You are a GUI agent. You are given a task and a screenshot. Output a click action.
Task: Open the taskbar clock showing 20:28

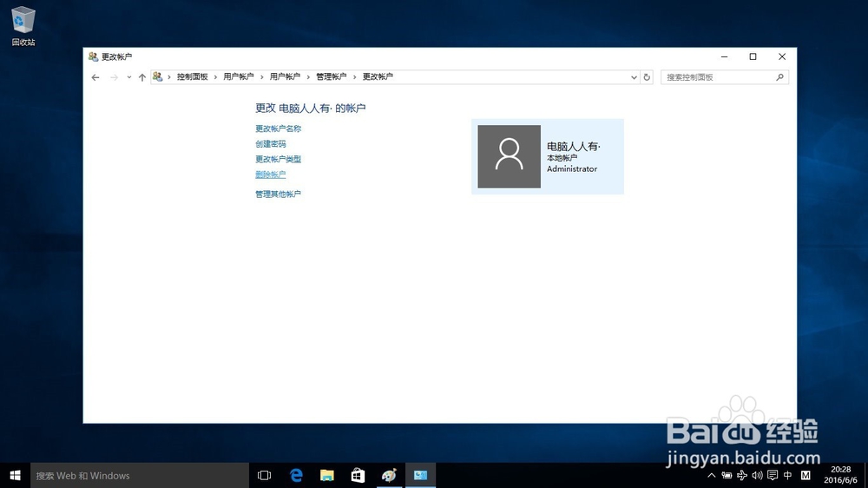[840, 475]
